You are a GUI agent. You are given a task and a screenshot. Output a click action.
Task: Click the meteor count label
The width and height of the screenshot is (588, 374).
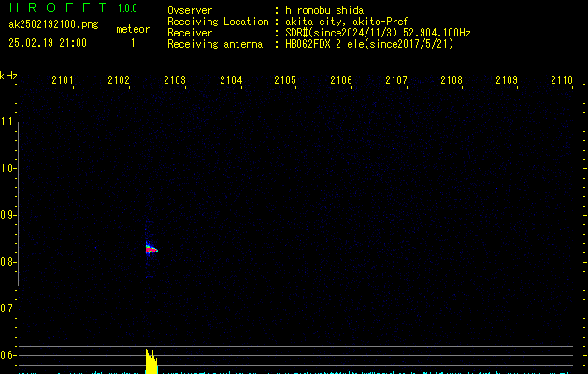[133, 29]
